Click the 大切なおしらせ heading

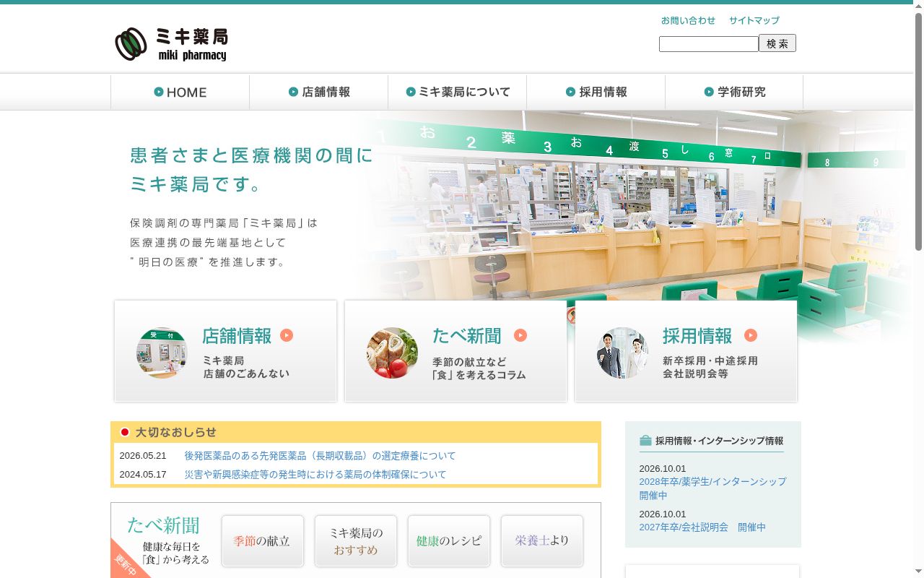175,432
